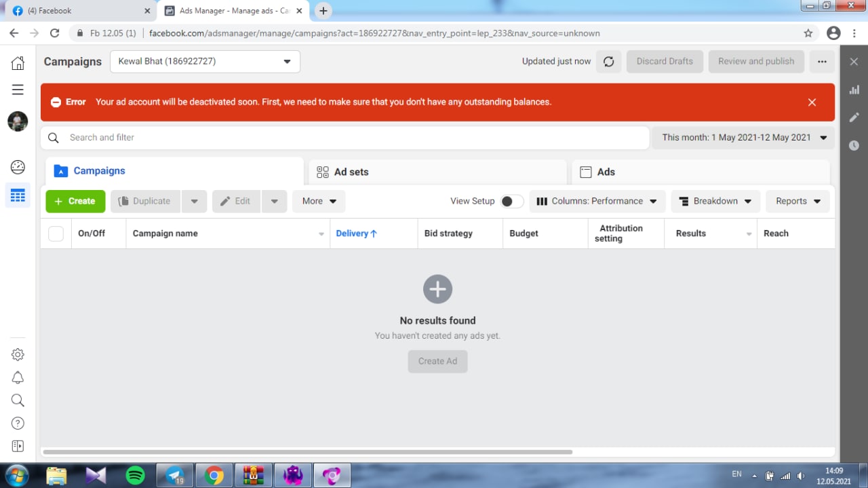Close the right side panel
Image resolution: width=868 pixels, height=488 pixels.
pyautogui.click(x=854, y=62)
